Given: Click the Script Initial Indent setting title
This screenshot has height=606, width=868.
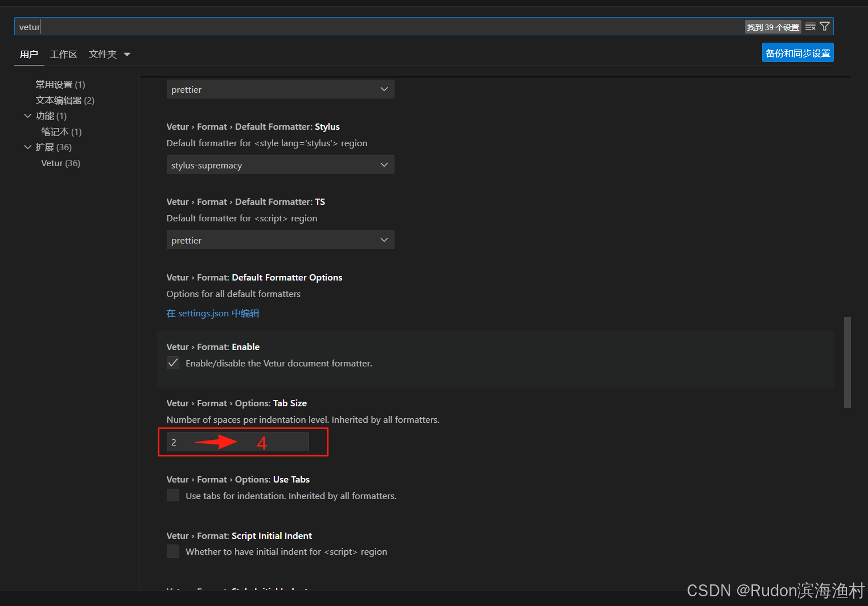Looking at the screenshot, I should [x=239, y=535].
